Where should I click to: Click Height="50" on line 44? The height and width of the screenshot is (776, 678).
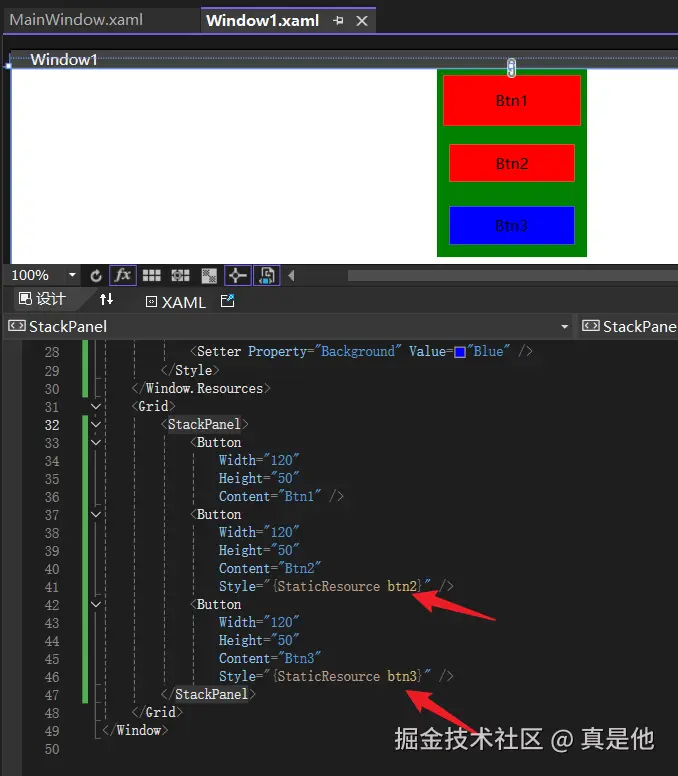pyautogui.click(x=259, y=640)
